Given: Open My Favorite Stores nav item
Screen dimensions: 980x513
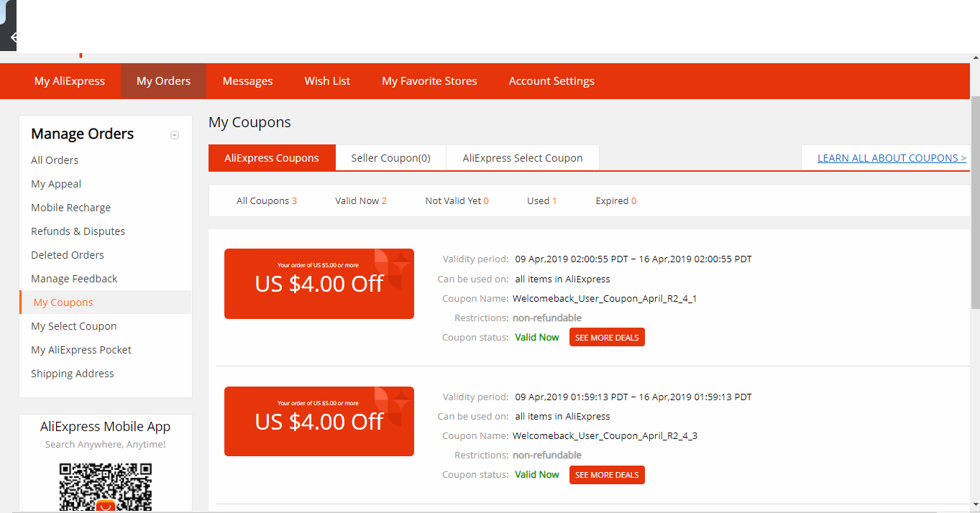Looking at the screenshot, I should coord(430,81).
